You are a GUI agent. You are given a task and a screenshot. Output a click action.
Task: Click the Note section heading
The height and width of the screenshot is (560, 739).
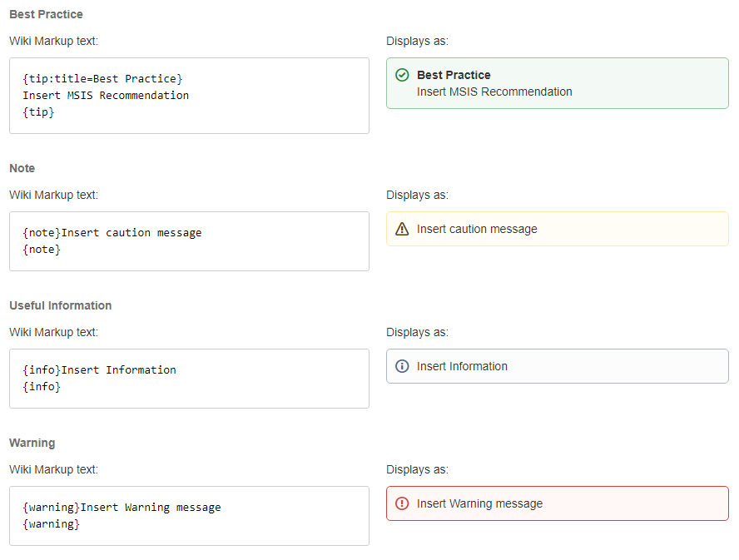point(22,168)
